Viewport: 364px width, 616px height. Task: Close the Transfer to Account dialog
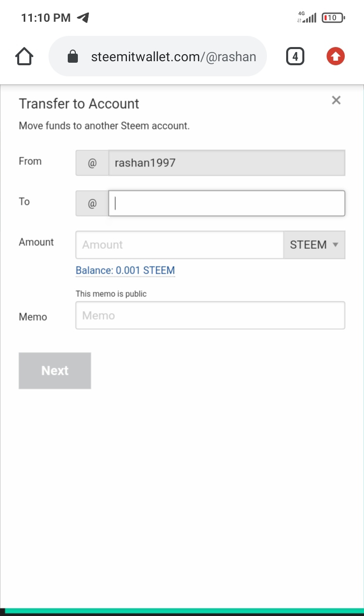tap(336, 100)
